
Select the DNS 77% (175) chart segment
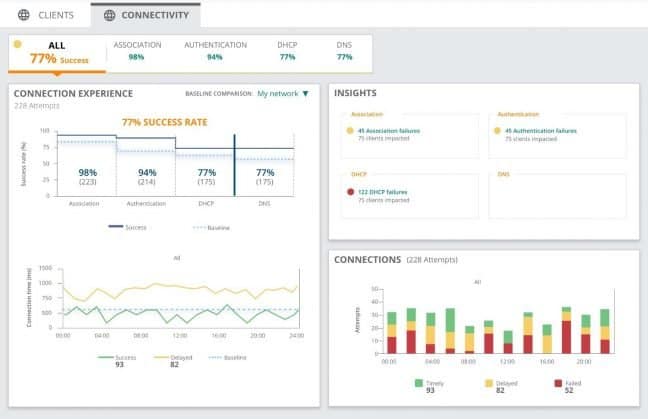click(264, 172)
